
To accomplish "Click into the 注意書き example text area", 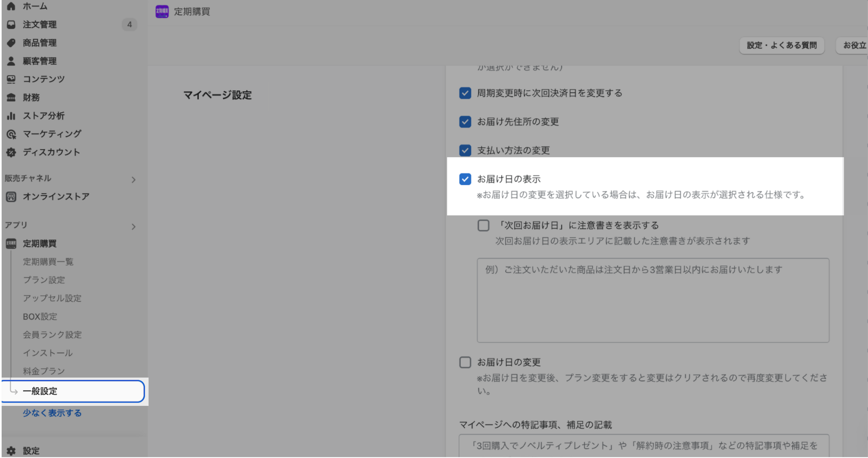I will click(653, 300).
